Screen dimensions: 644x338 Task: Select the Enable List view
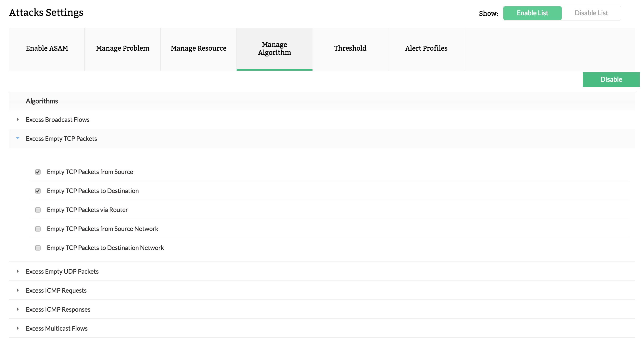(532, 13)
